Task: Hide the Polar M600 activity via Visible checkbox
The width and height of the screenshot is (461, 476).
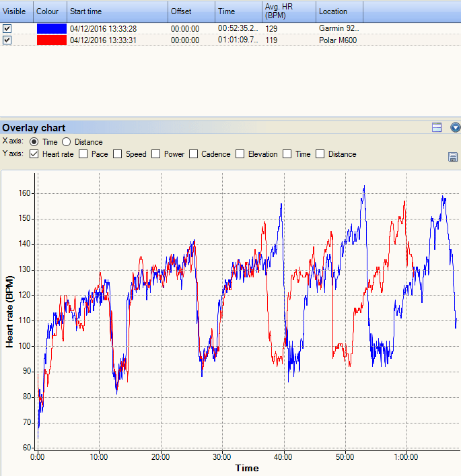Action: pyautogui.click(x=7, y=40)
